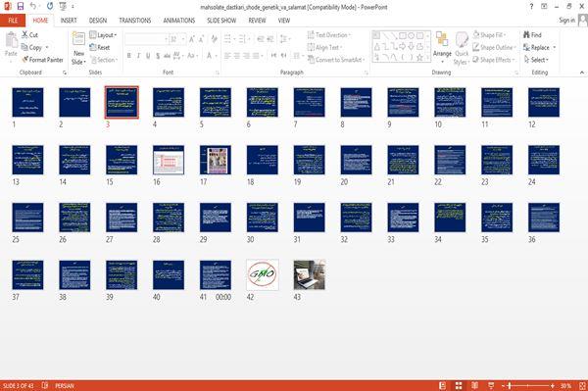Fit slide to window icon
This screenshot has width=588, height=391.
pyautogui.click(x=582, y=386)
